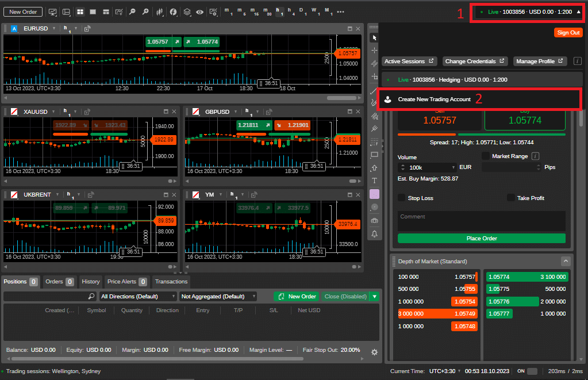
Task: Select the text annotation tool
Action: (374, 181)
